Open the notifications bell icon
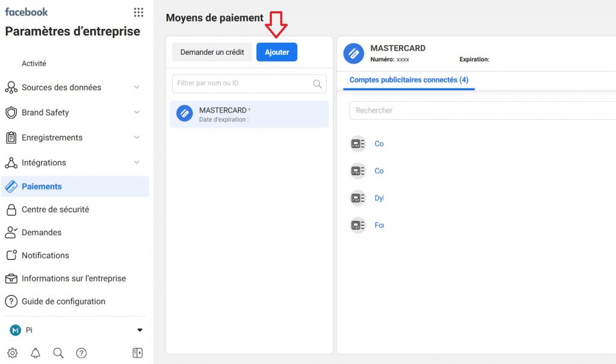Viewport: 616px width, 364px height. click(35, 353)
